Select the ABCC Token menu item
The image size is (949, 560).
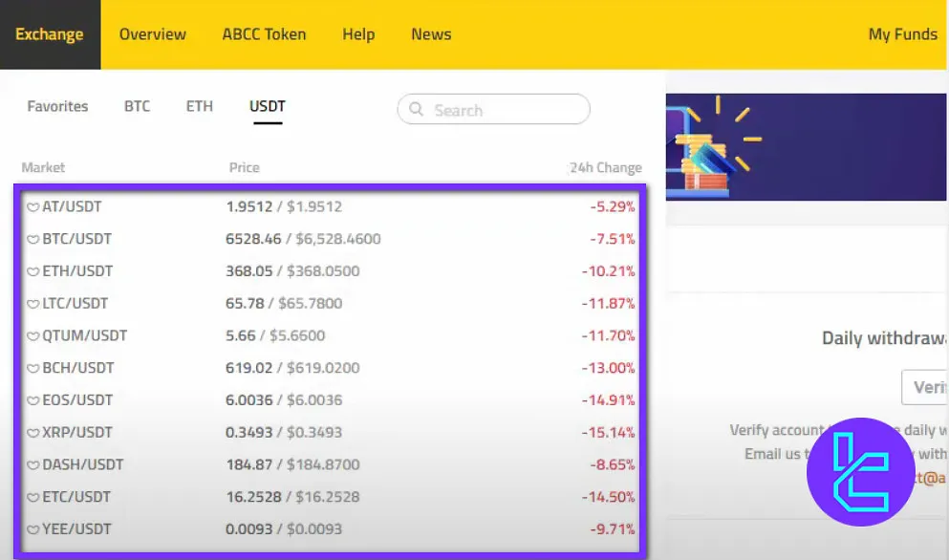click(265, 34)
